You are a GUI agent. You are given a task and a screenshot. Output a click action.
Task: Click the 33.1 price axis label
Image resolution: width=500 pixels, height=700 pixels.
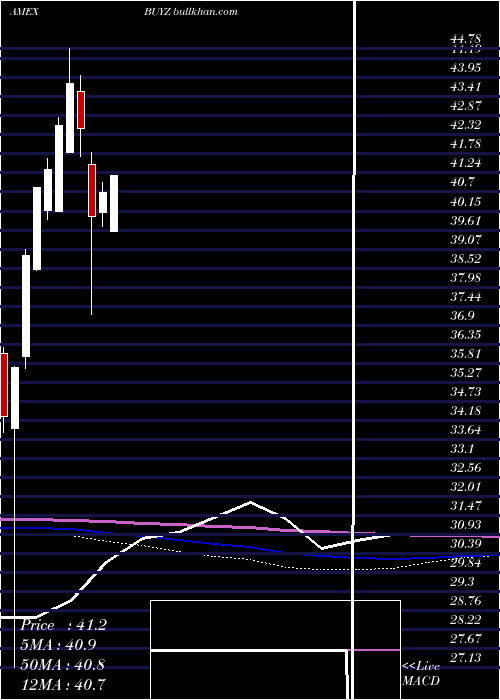click(x=462, y=449)
